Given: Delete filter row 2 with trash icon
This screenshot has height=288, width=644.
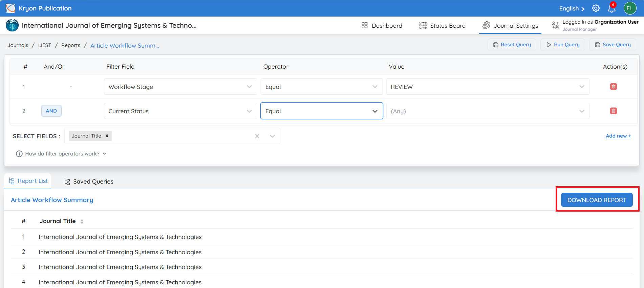Looking at the screenshot, I should tap(613, 111).
